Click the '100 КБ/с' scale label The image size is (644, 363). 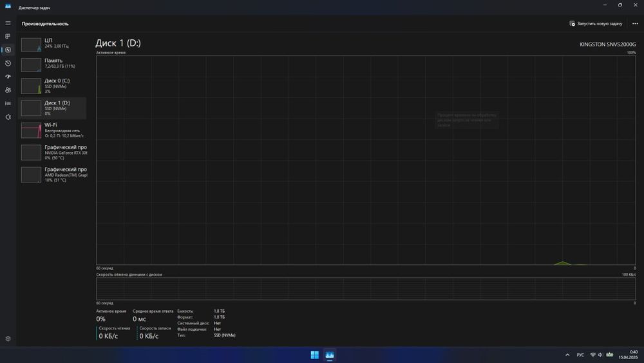tap(629, 275)
